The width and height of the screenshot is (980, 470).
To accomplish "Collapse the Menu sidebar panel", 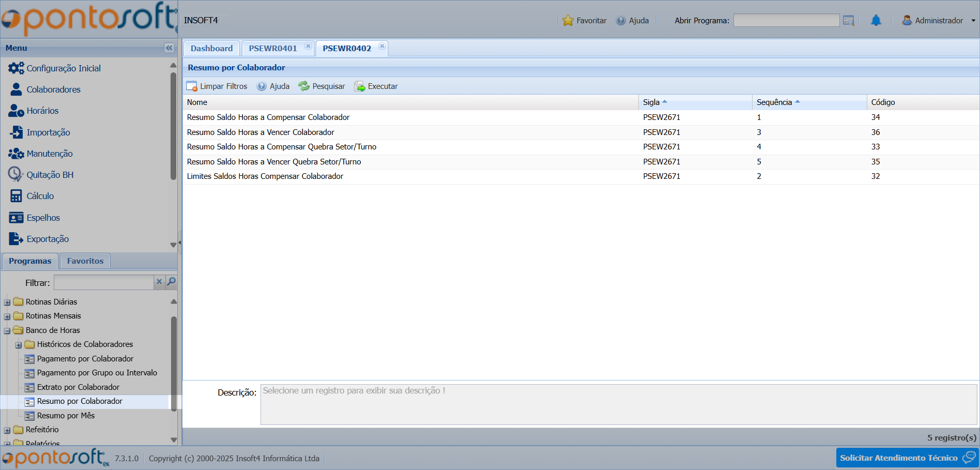I will [169, 48].
